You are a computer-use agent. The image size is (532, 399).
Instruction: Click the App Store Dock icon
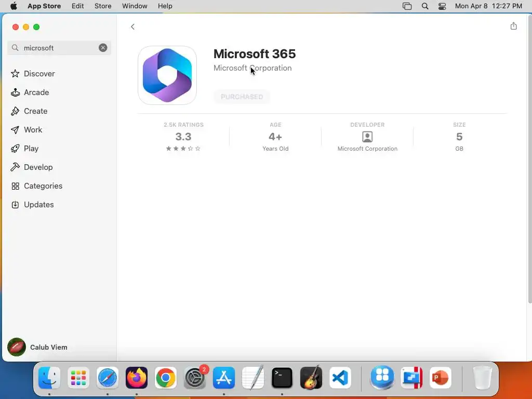tap(224, 378)
